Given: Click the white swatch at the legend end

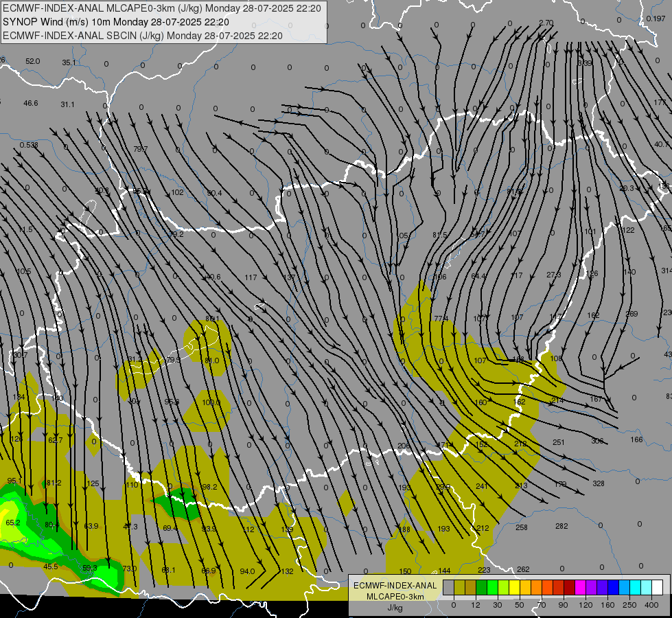Looking at the screenshot, I should pyautogui.click(x=657, y=587).
